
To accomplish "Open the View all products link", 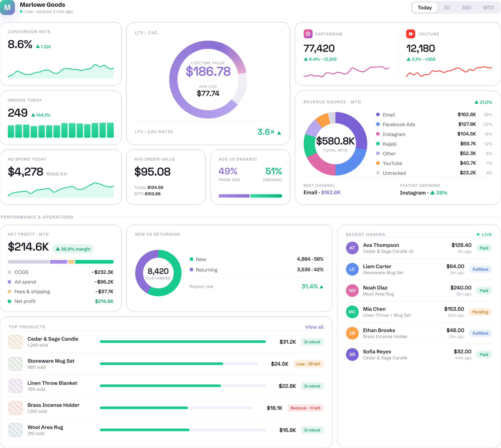I will 314,327.
